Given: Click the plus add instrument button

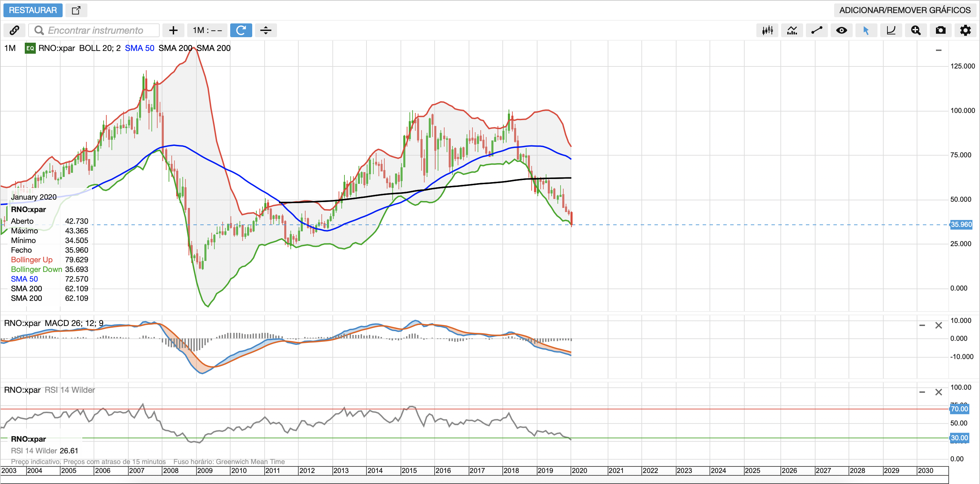Looking at the screenshot, I should [x=173, y=30].
